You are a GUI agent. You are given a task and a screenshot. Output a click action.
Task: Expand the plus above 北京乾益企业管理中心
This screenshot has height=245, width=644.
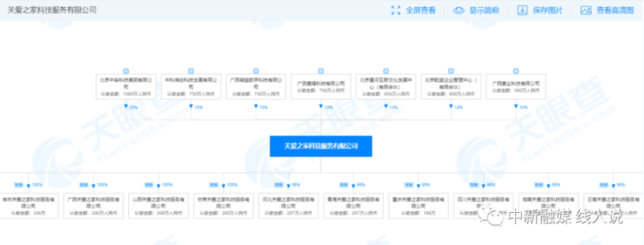(451, 71)
